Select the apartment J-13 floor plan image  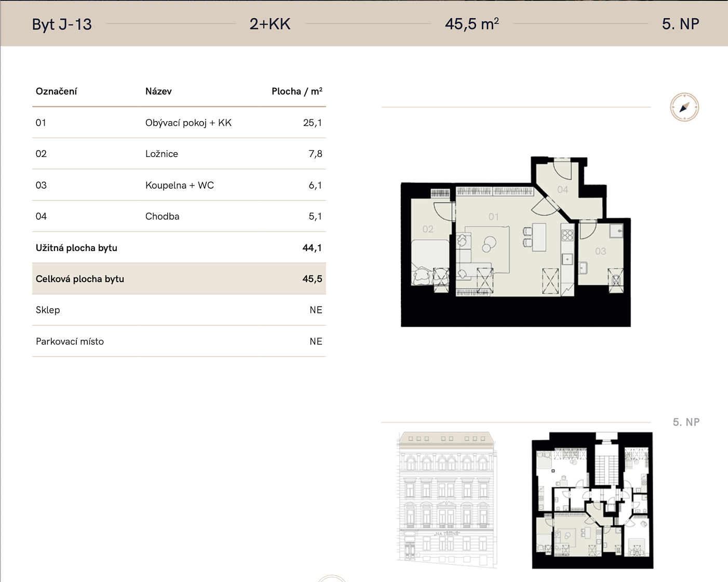click(516, 242)
